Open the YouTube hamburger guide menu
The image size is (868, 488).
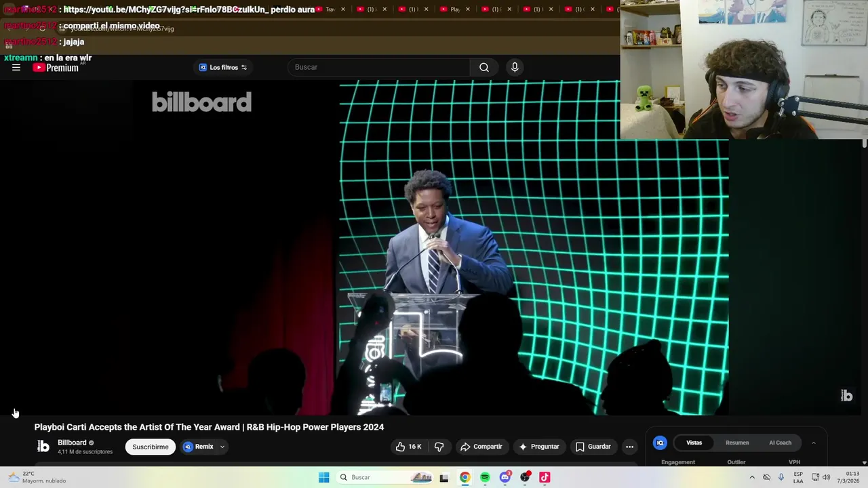tap(16, 67)
